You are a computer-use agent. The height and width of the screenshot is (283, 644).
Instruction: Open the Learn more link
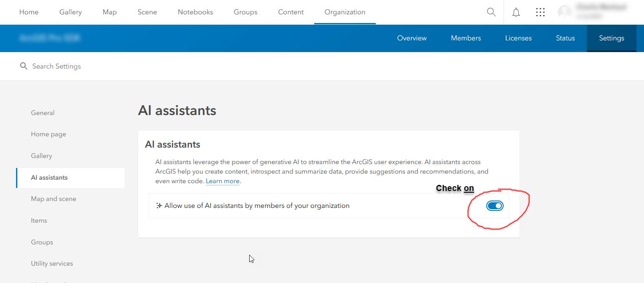pyautogui.click(x=222, y=181)
